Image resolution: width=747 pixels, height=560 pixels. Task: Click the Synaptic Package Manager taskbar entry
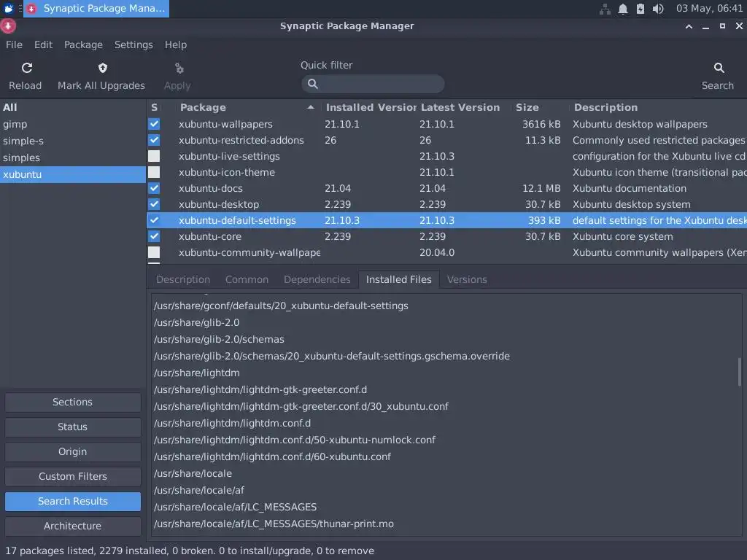click(x=96, y=9)
